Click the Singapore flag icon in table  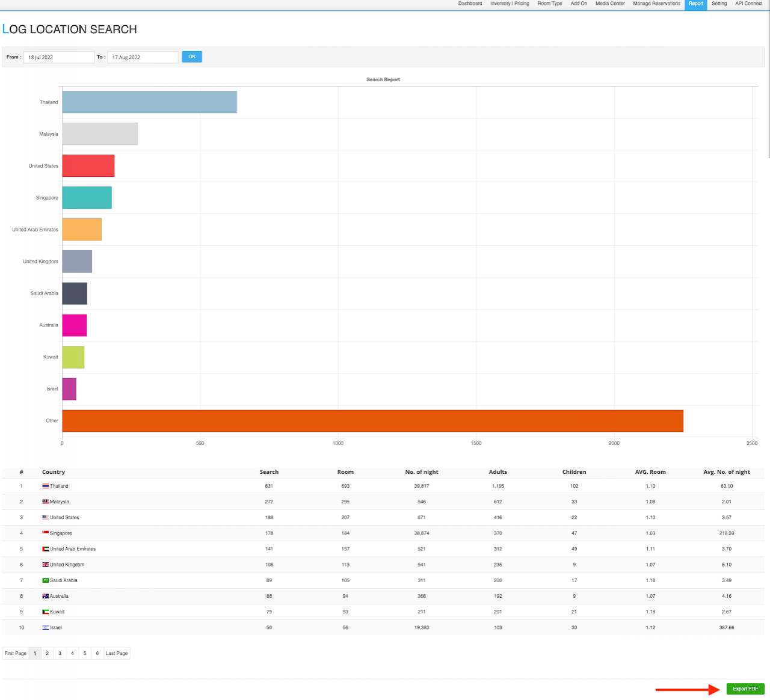45,533
